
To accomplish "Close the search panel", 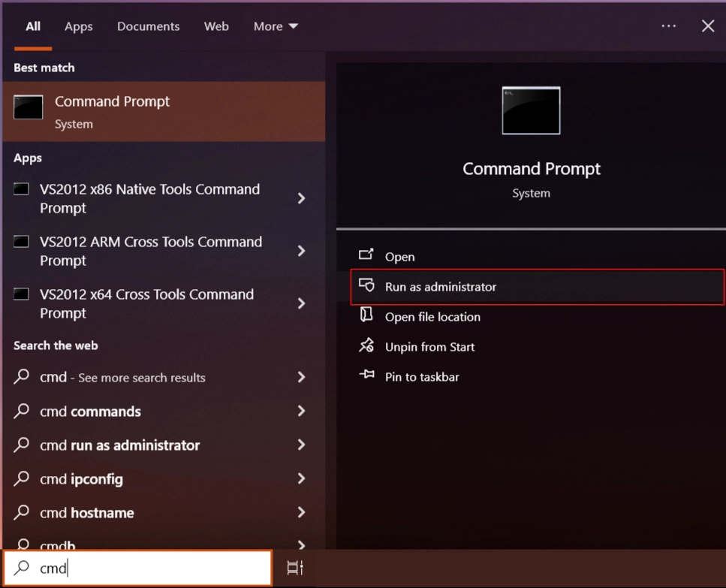I will (707, 26).
